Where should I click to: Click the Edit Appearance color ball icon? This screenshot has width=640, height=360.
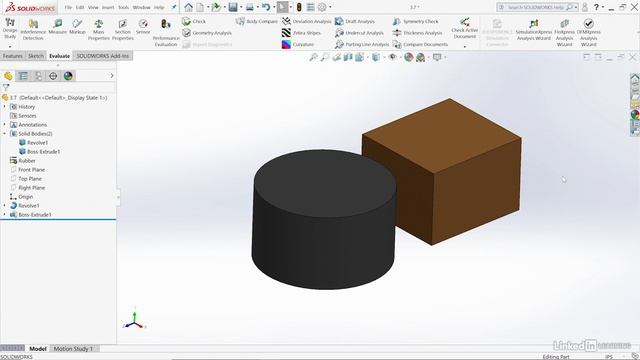click(409, 57)
